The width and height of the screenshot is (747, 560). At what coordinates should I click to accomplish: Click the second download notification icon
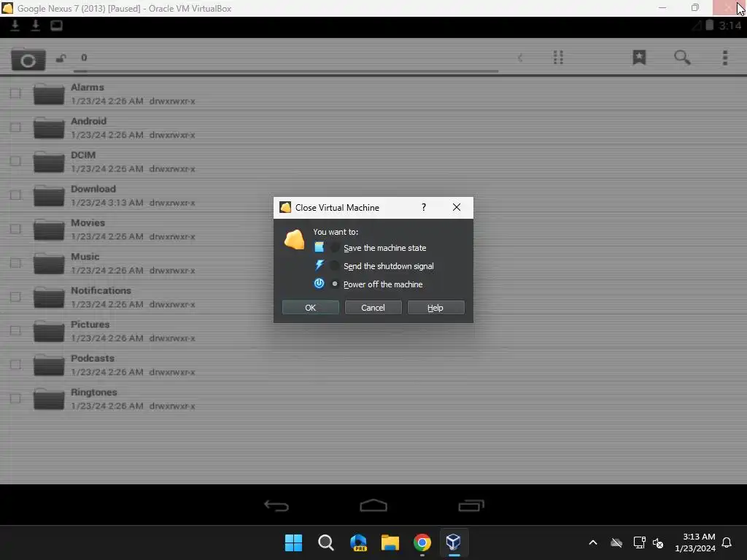tap(35, 26)
